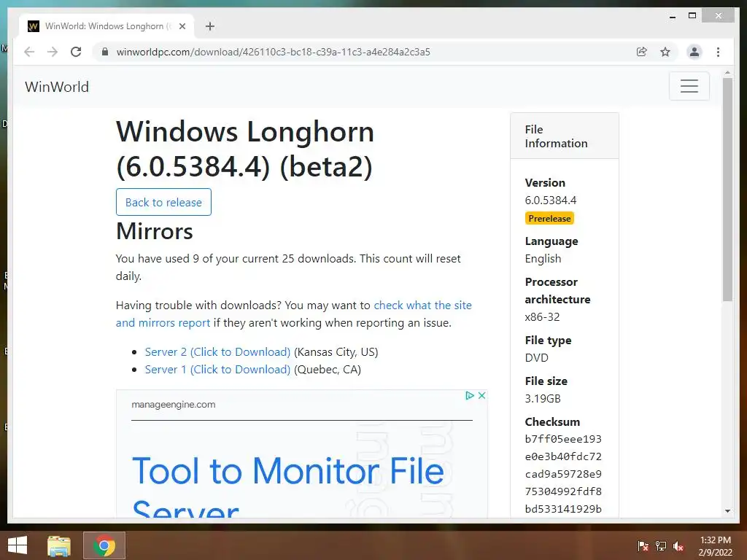The height and width of the screenshot is (560, 747).
Task: Open the Chrome profile avatar
Action: tap(694, 52)
